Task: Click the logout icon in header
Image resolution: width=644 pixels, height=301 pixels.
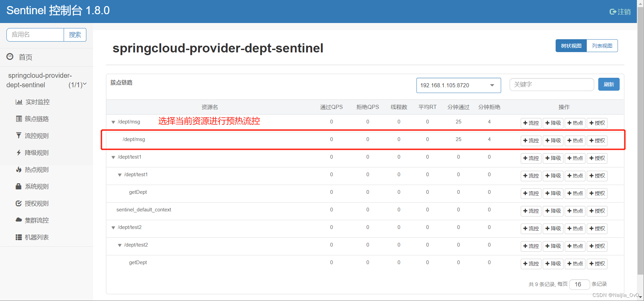Action: (613, 12)
